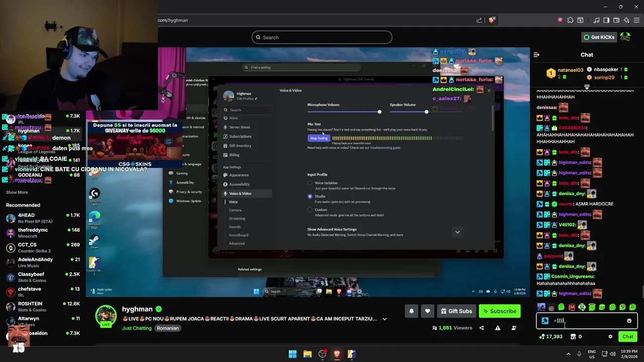Screen dimensions: 644x362
Task: Open the Just Chatting category link
Action: click(x=136, y=328)
